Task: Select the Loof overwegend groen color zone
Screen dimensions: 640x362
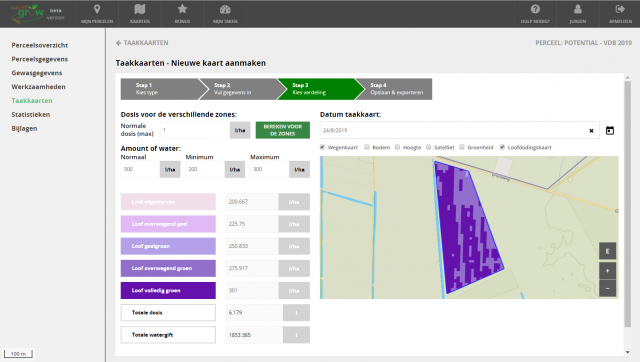Action: 168,268
